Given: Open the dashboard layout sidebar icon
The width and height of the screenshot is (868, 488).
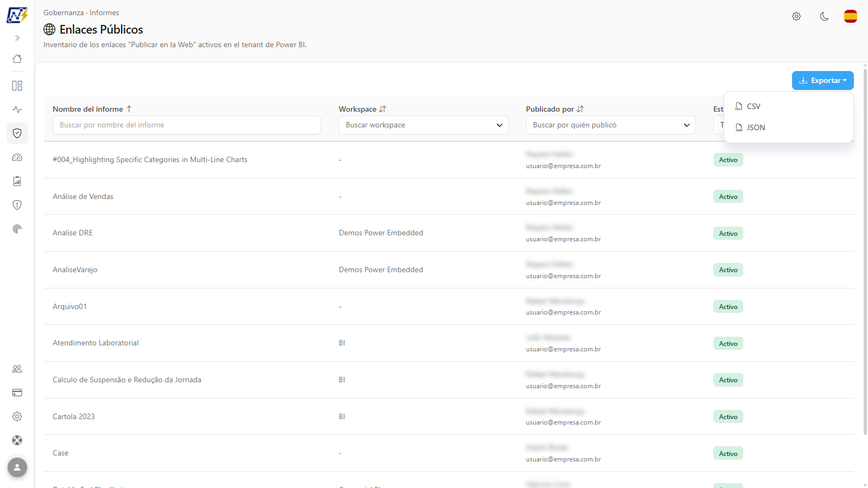Looking at the screenshot, I should click(17, 86).
